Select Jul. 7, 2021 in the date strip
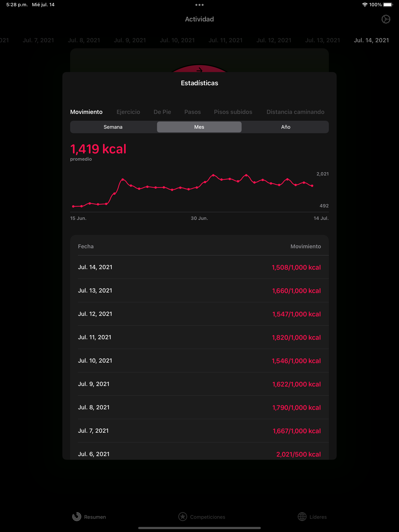Image resolution: width=399 pixels, height=532 pixels. 38,40
